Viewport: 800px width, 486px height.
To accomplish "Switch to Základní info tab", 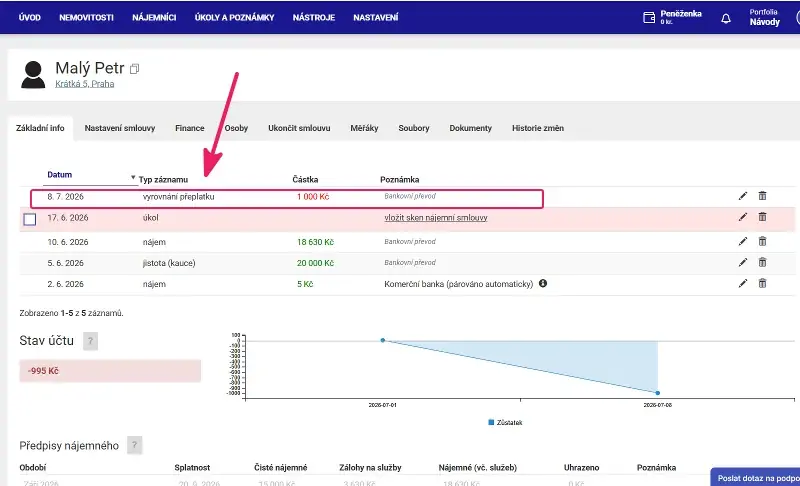I will point(40,128).
